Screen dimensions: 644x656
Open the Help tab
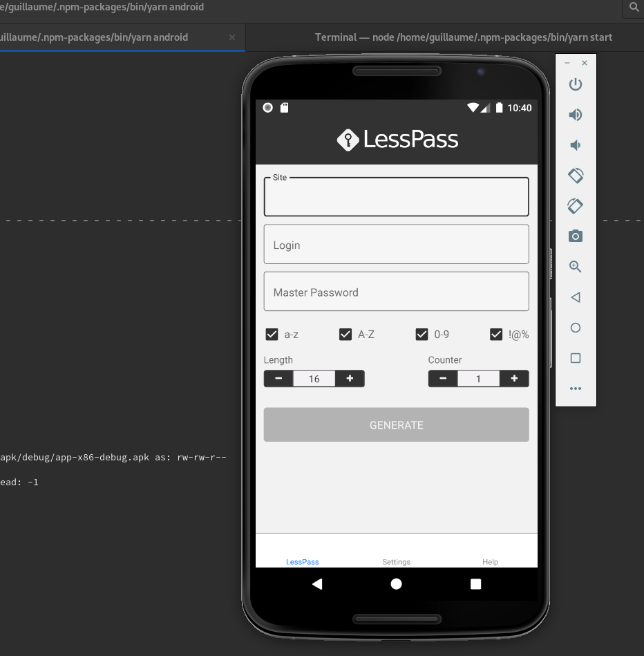coord(490,562)
